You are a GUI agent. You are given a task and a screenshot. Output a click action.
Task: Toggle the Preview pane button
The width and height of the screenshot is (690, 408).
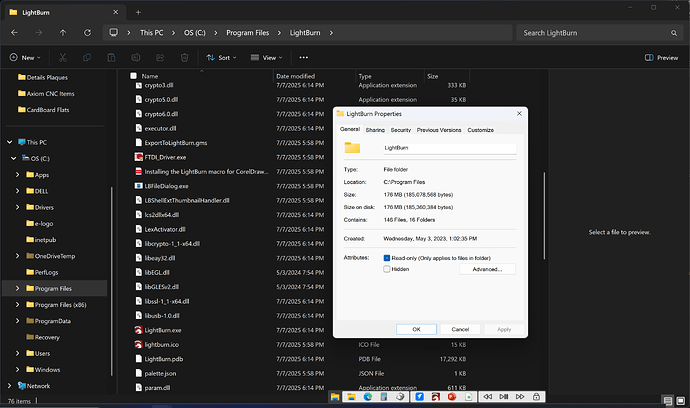pos(661,58)
